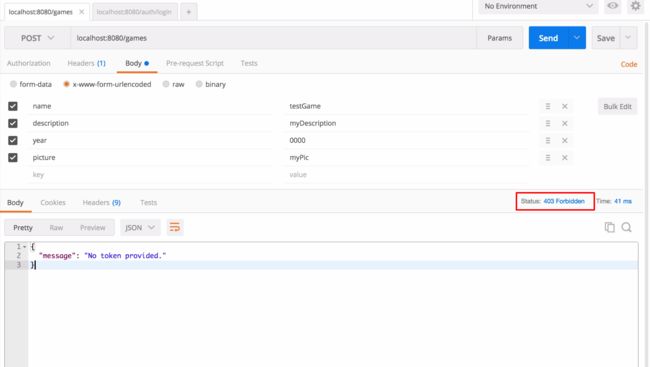Switch response view to Pretty

(23, 228)
